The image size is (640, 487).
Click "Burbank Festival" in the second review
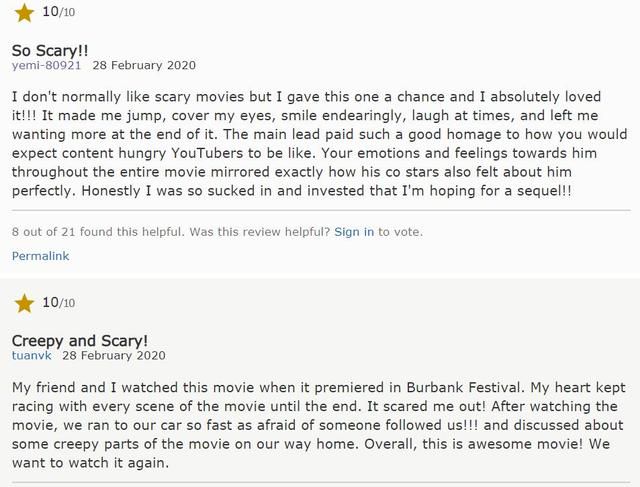click(x=465, y=387)
